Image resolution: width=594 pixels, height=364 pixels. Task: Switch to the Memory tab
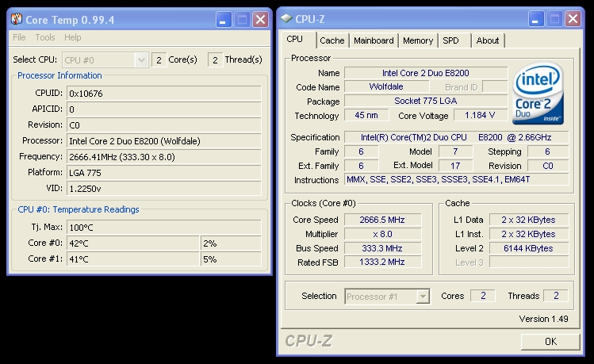click(x=418, y=40)
